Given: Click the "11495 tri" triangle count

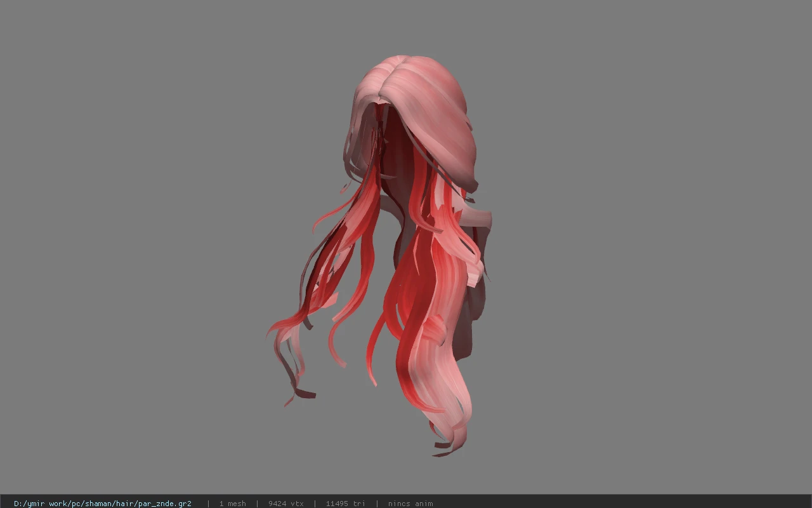Looking at the screenshot, I should (345, 504).
